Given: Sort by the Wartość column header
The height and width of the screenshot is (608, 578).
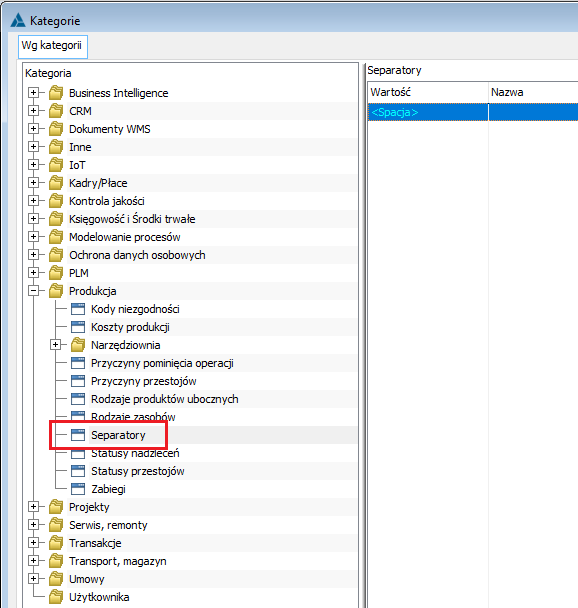Looking at the screenshot, I should (427, 92).
